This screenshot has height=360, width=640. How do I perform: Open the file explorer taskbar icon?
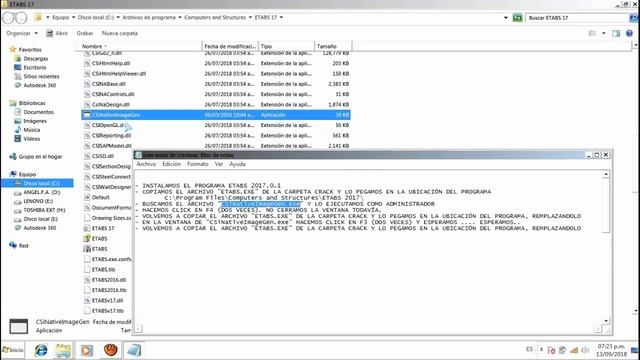click(63, 350)
